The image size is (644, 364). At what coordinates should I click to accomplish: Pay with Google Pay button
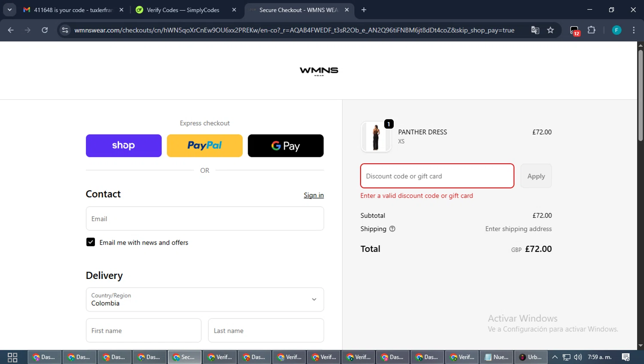pyautogui.click(x=286, y=146)
